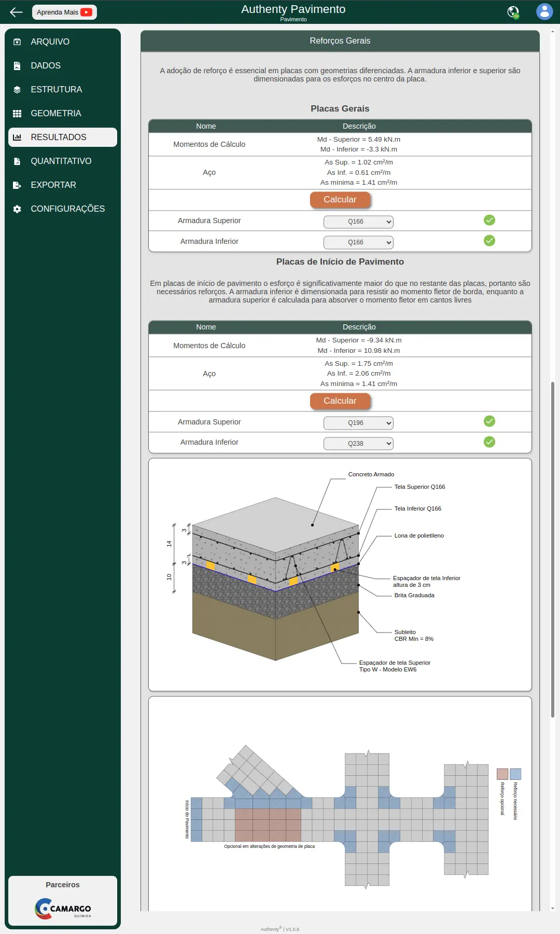Click the back arrow icon
Screen dimensions: 560x934
coord(16,12)
